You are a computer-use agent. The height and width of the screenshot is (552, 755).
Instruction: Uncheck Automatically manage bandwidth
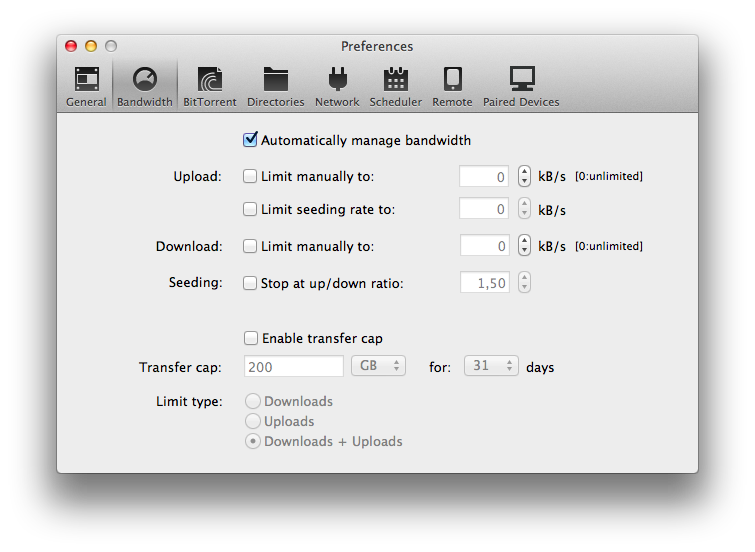click(250, 140)
